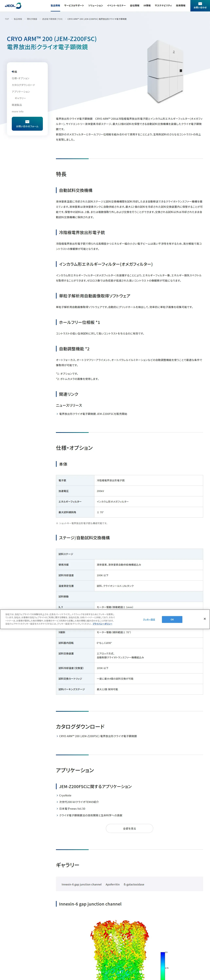Select ß-galactosidase gallery tab

click(134, 884)
